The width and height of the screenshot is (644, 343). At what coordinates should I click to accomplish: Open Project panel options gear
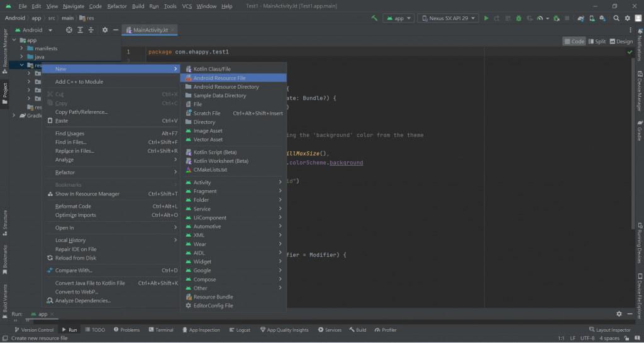(105, 30)
